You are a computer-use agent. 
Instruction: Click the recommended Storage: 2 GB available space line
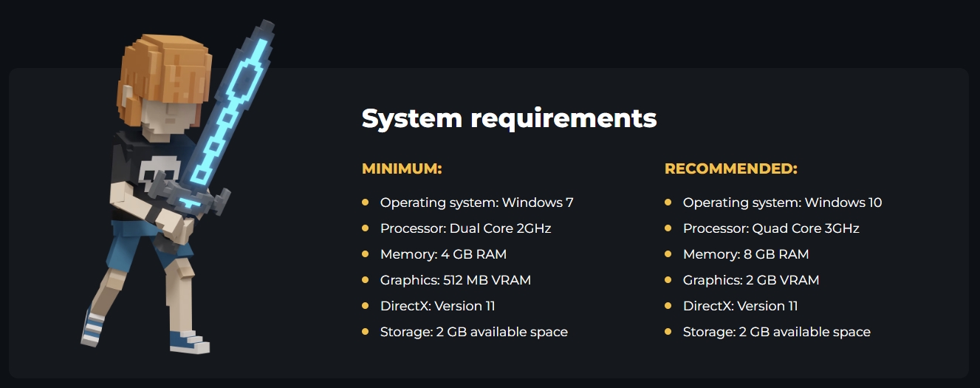(776, 332)
